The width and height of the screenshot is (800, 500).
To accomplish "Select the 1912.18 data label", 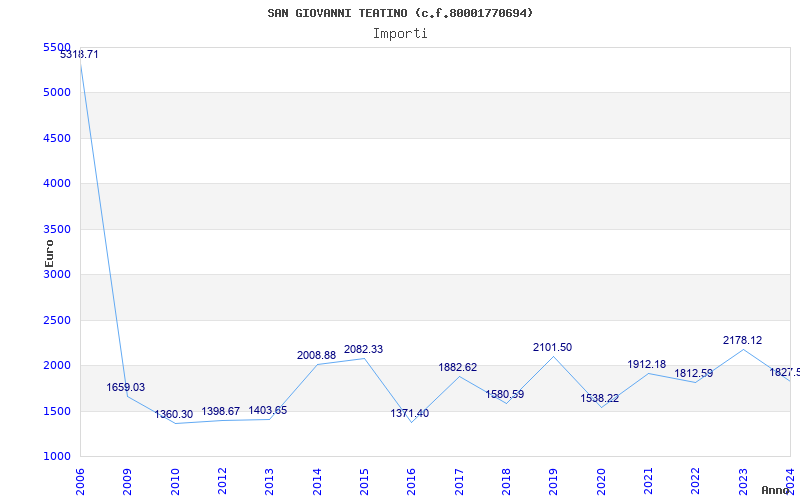I will pos(647,364).
